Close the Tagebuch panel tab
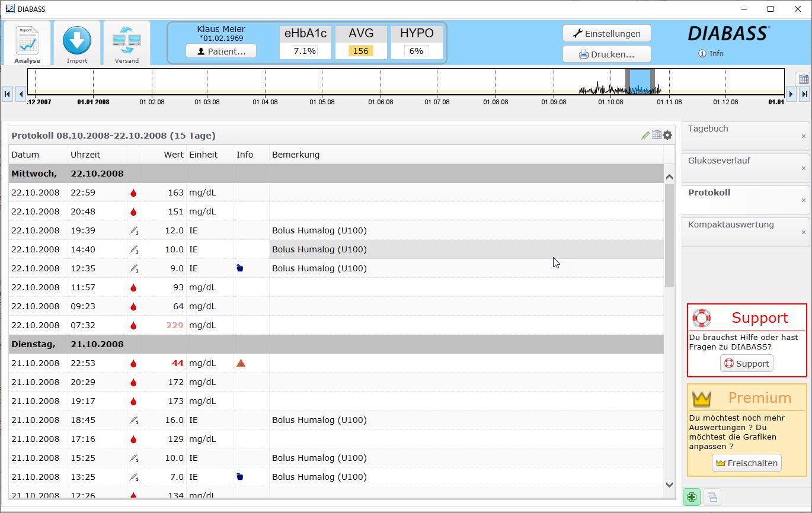Screen dimensions: 812x513 pyautogui.click(x=804, y=136)
